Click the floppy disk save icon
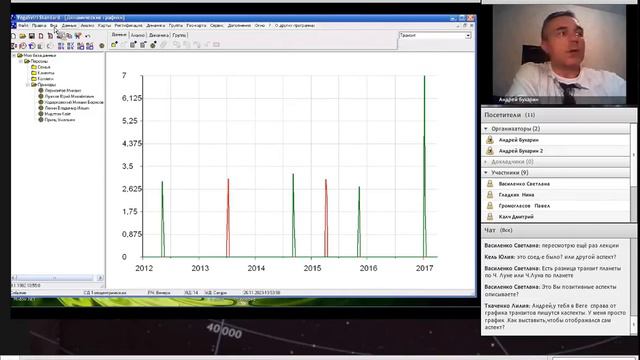 [32, 36]
